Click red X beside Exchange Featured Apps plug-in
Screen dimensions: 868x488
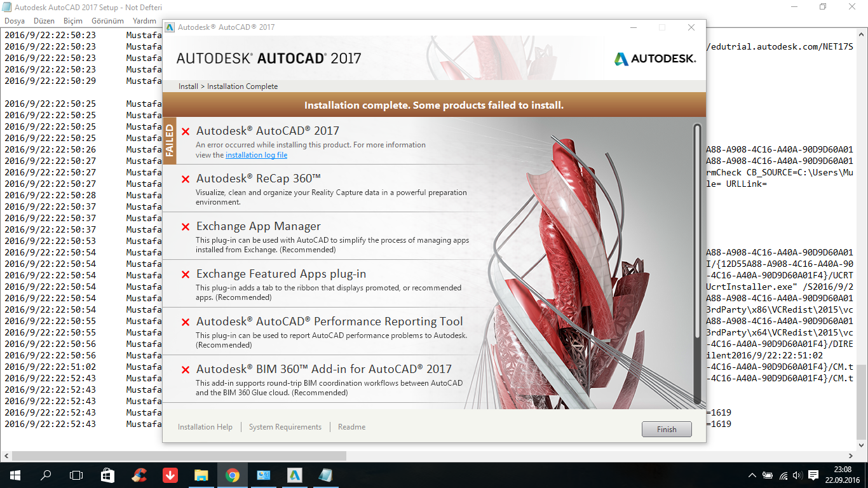pos(186,274)
